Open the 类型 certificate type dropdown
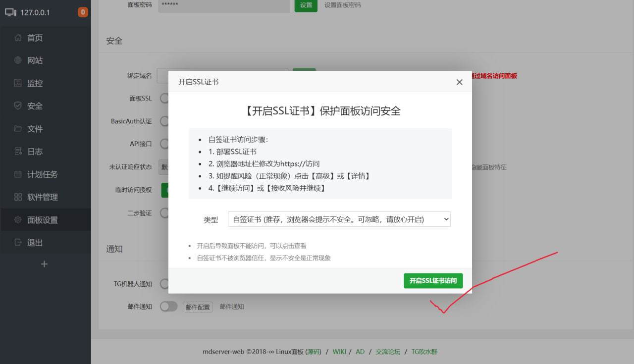The width and height of the screenshot is (634, 364). [x=339, y=219]
